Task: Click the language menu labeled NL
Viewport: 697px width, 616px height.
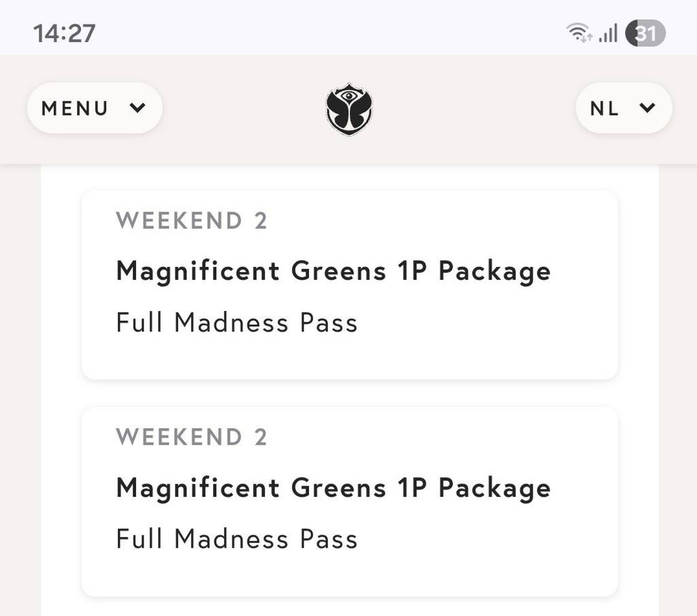Action: tap(605, 108)
